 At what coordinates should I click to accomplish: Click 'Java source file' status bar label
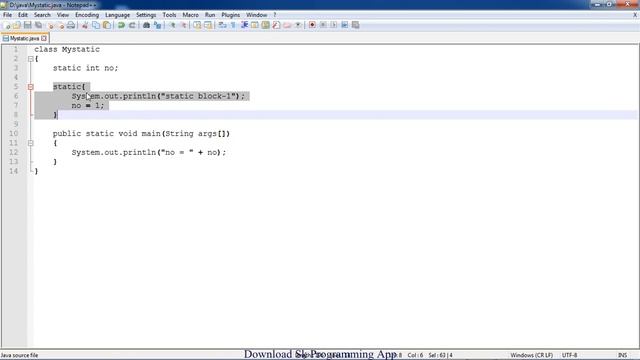pos(19,355)
